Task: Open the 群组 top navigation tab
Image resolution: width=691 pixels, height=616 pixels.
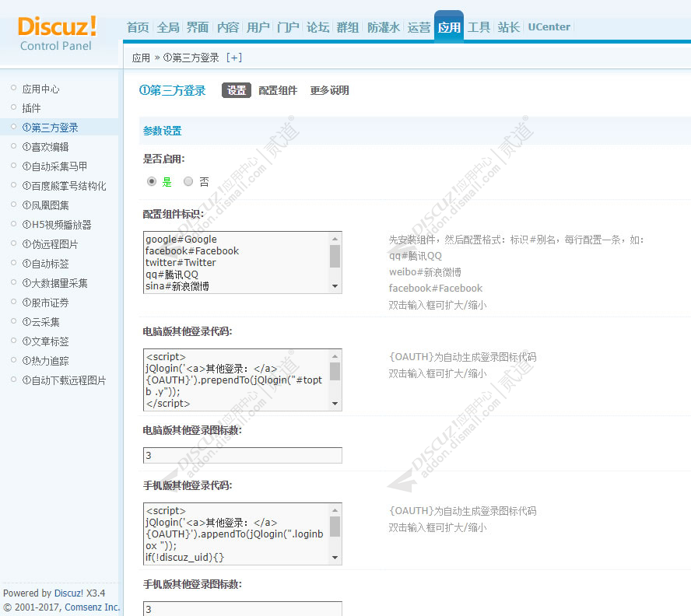Action: (x=348, y=27)
